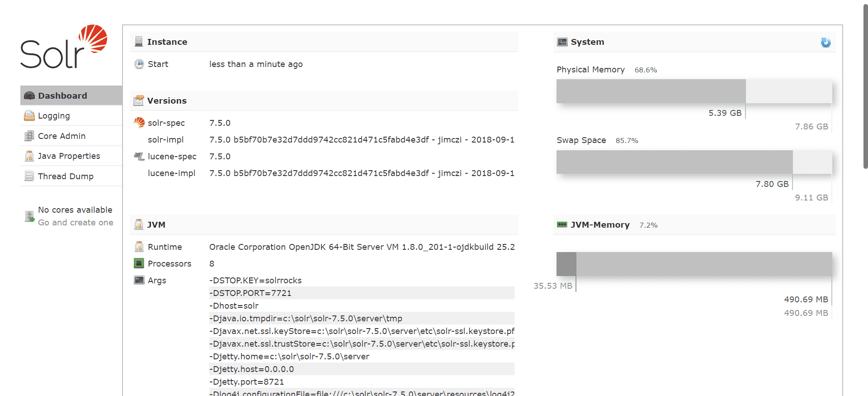Click the Logging icon in sidebar
868x396 pixels.
pos(29,116)
